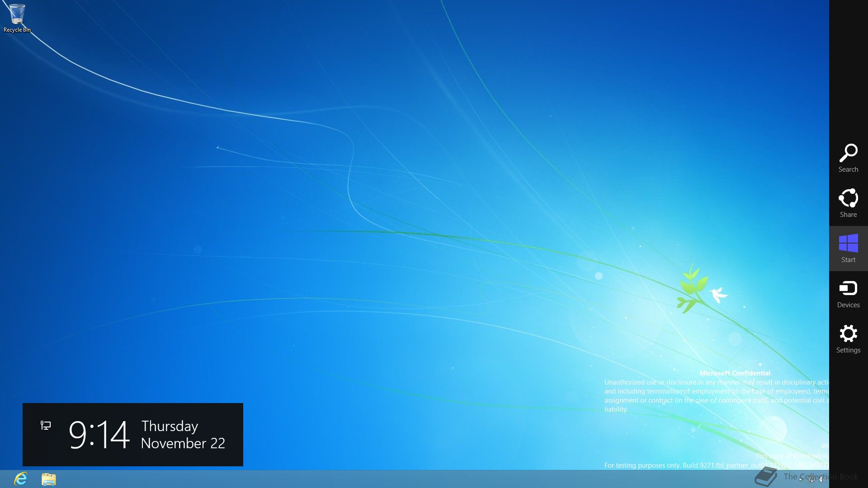
Task: Click the volume speaker tray icon
Action: pos(822,479)
